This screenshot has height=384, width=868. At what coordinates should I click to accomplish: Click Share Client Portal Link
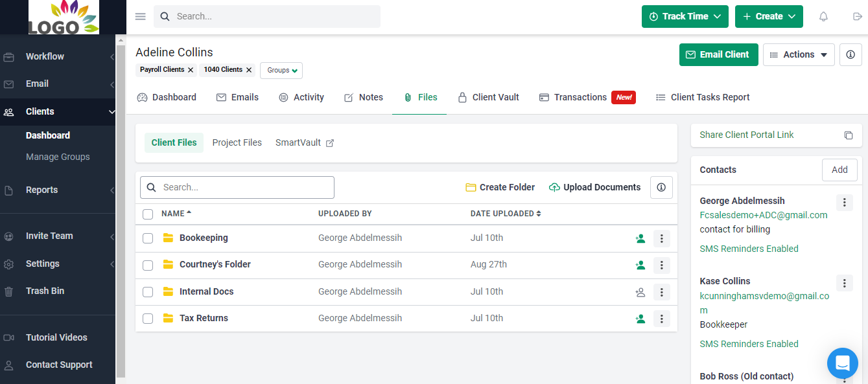[747, 135]
